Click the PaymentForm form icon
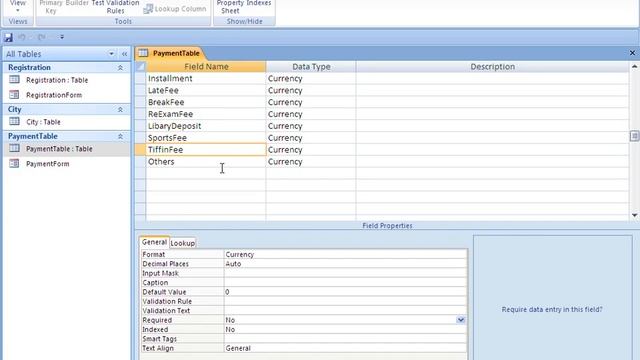 pos(14,163)
